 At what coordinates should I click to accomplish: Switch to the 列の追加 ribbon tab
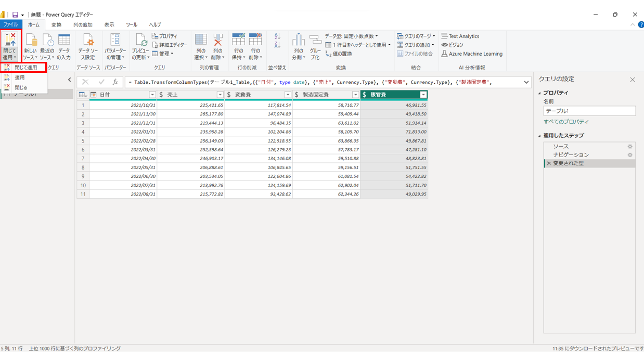pos(83,24)
